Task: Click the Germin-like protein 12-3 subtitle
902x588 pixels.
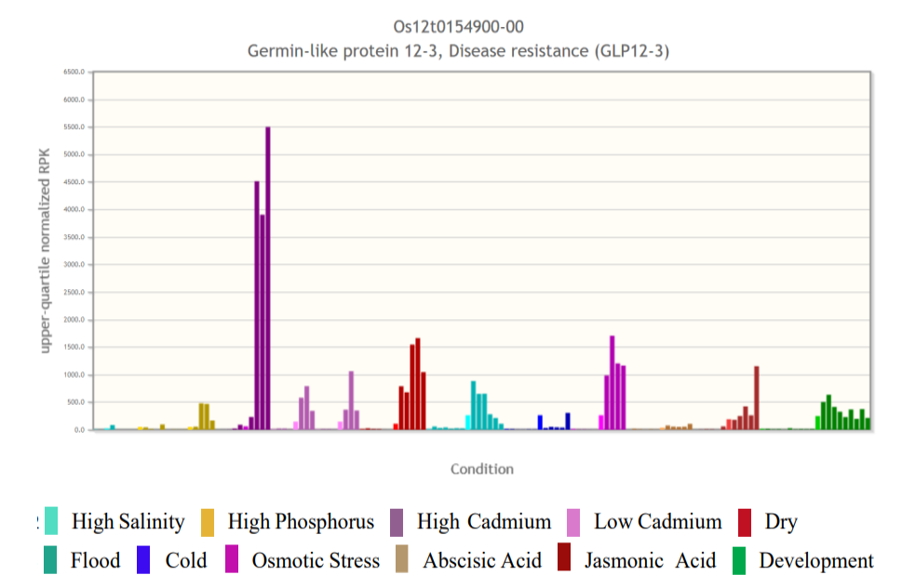Action: [459, 51]
